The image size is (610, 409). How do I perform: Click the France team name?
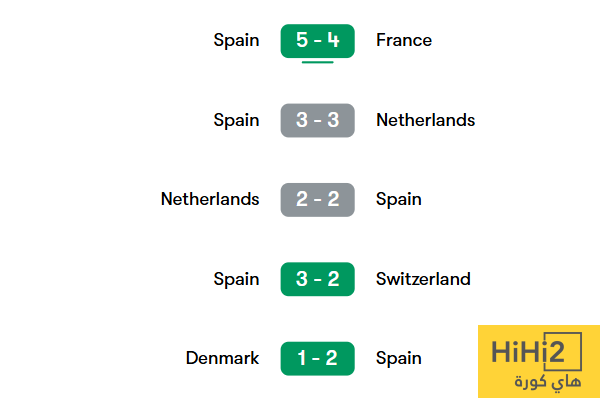[x=404, y=41]
